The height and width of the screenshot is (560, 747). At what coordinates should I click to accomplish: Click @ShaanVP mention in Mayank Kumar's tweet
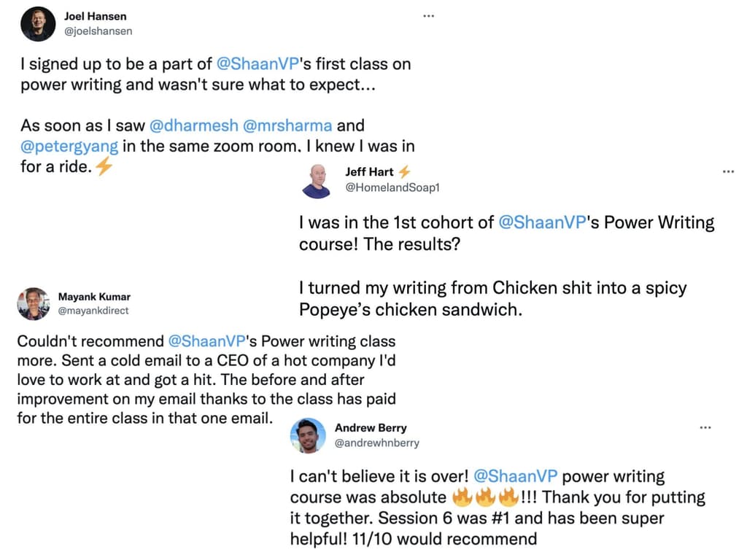coord(212,341)
